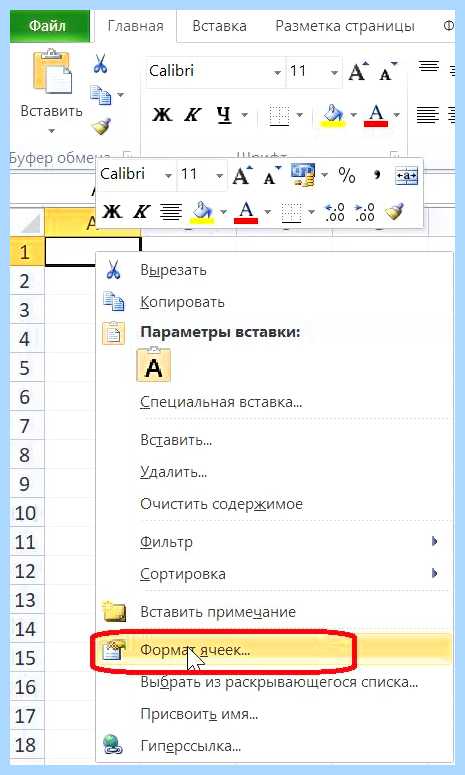465x775 pixels.
Task: Click accounting number format icon mini toolbar
Action: point(303,175)
